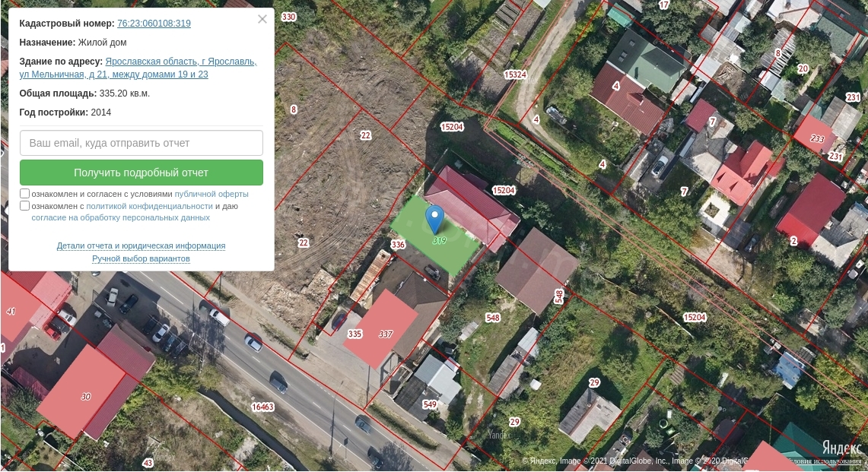Click parcel label 16463 on road
The width and height of the screenshot is (868, 472).
click(263, 407)
